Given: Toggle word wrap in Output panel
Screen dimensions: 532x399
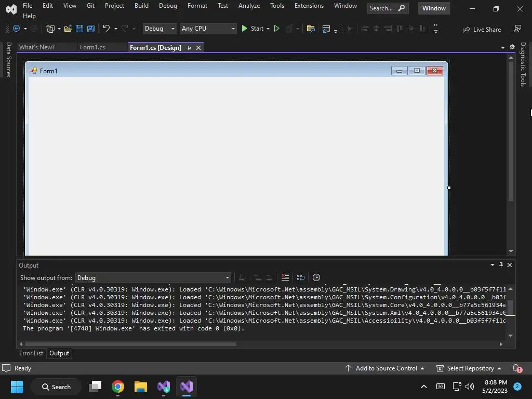Looking at the screenshot, I should pos(301,277).
